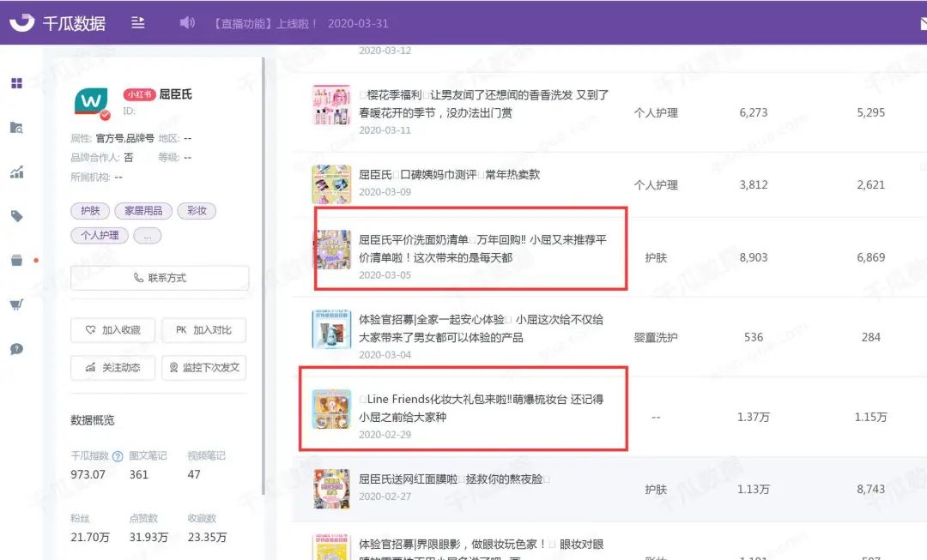927x560 pixels.
Task: Click the 1.13万 value in the 网红面膜 row
Action: click(754, 489)
